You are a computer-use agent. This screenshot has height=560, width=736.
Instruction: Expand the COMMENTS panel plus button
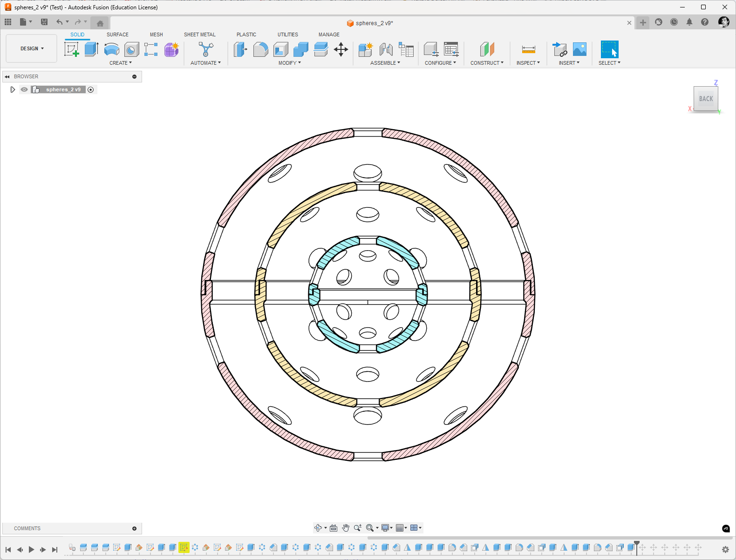point(134,528)
